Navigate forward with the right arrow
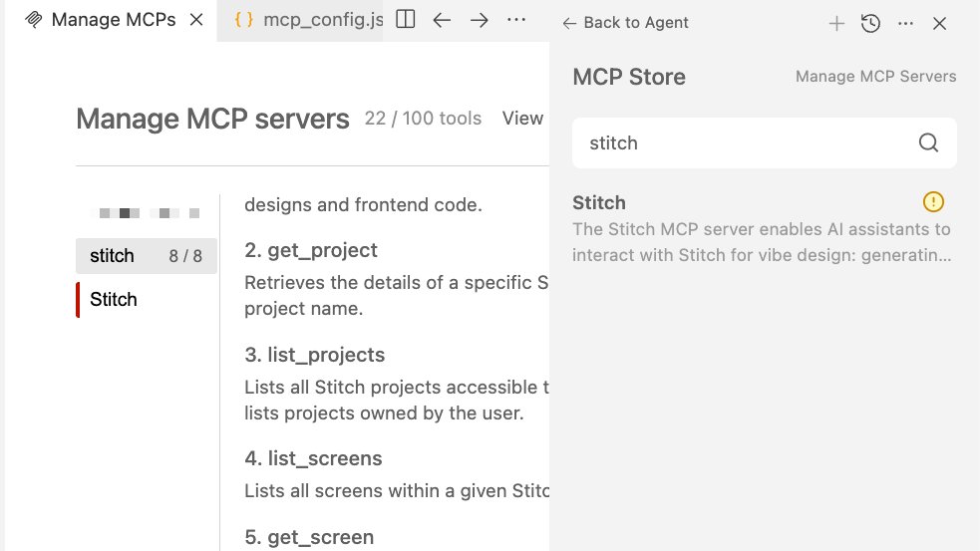Viewport: 980px width, 551px height. point(480,20)
